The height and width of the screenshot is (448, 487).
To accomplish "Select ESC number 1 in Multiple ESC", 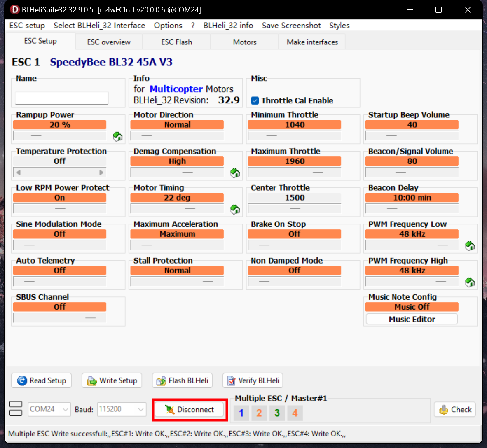I will [x=241, y=413].
